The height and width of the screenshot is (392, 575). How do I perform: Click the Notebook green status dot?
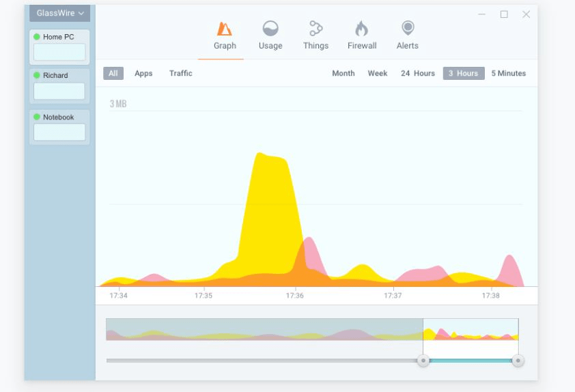coord(37,117)
